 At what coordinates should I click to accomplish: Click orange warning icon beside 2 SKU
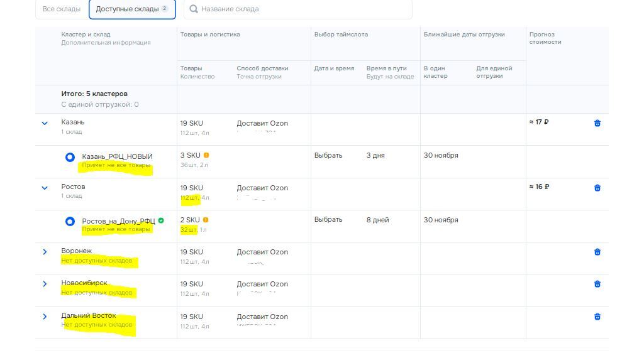[x=206, y=220]
